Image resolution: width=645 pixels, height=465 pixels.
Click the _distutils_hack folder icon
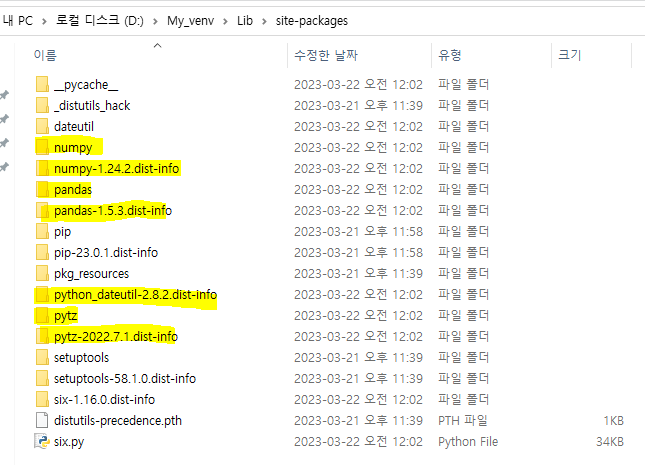[42, 105]
